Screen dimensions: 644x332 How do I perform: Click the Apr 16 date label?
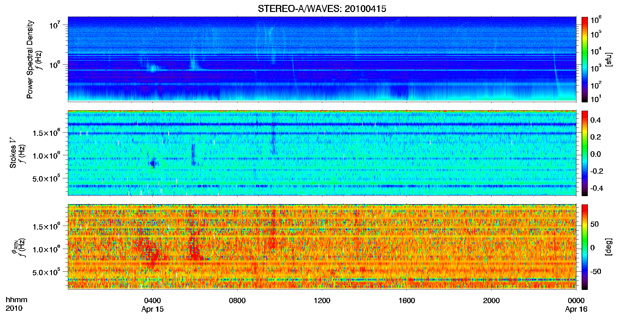click(576, 309)
